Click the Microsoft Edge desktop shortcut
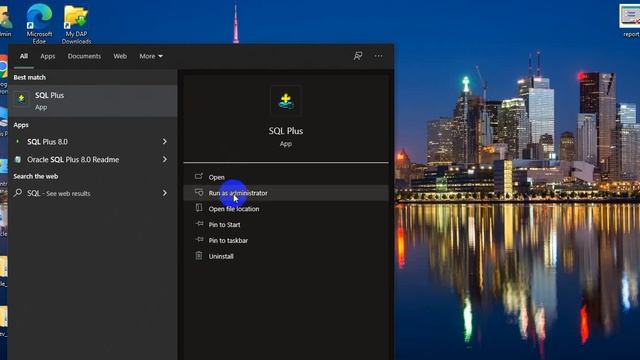 pyautogui.click(x=39, y=23)
